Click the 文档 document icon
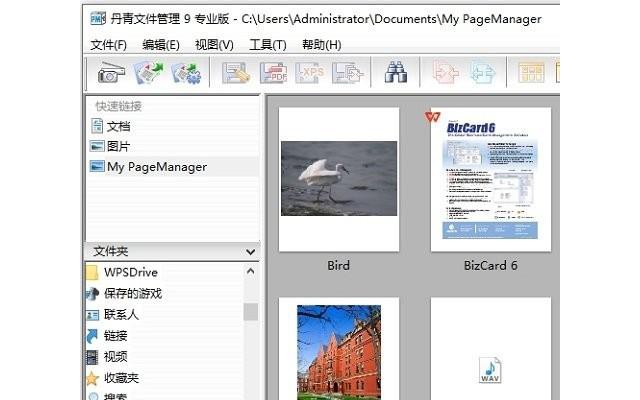The width and height of the screenshot is (640, 400). coord(97,126)
